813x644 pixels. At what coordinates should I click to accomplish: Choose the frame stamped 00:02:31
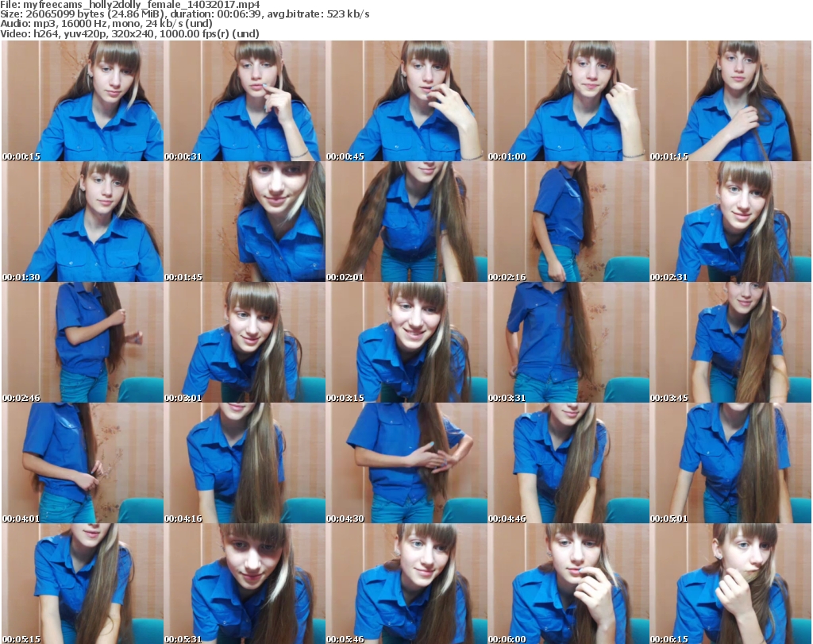[x=730, y=222]
